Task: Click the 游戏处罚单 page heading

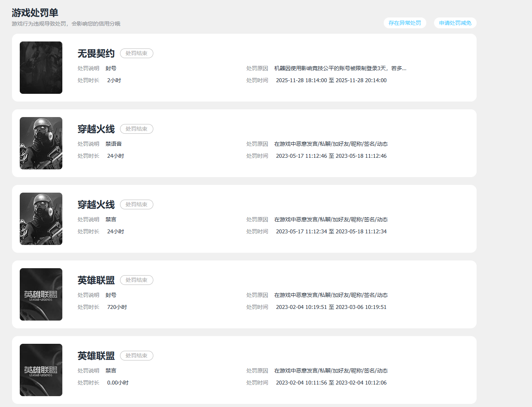Action: [x=35, y=13]
